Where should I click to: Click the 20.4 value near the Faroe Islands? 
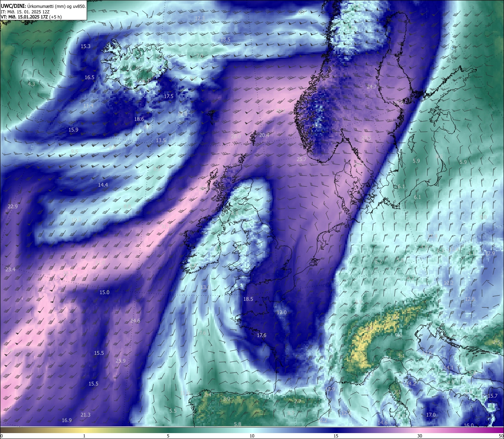coord(264,135)
